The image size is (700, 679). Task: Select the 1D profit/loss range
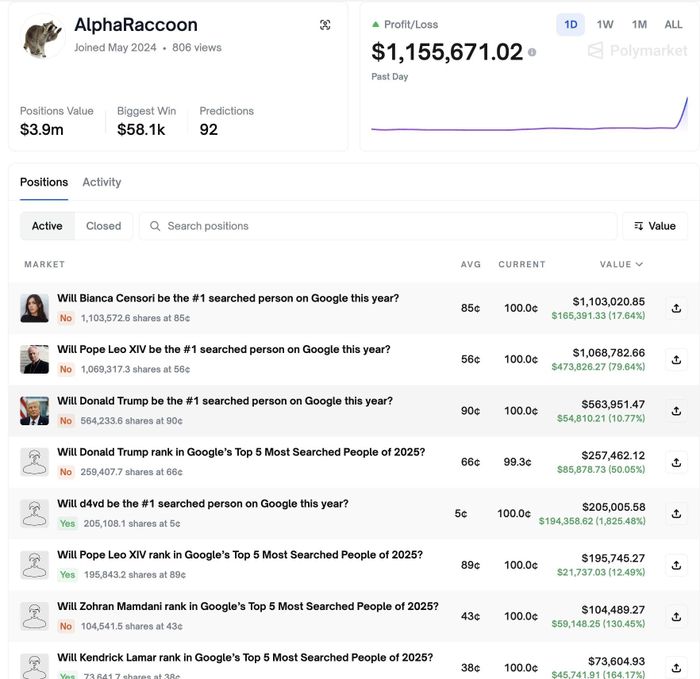click(571, 25)
